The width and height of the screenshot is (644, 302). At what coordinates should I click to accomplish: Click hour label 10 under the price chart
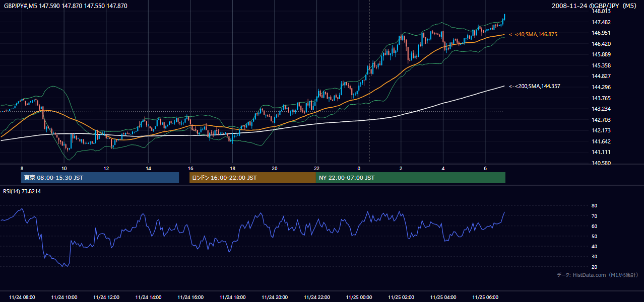[64, 168]
